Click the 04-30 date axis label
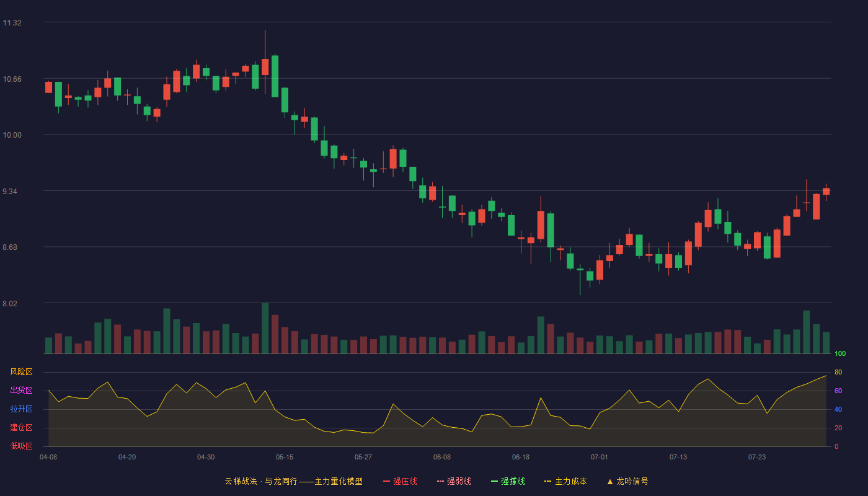Image resolution: width=868 pixels, height=496 pixels. pos(206,457)
